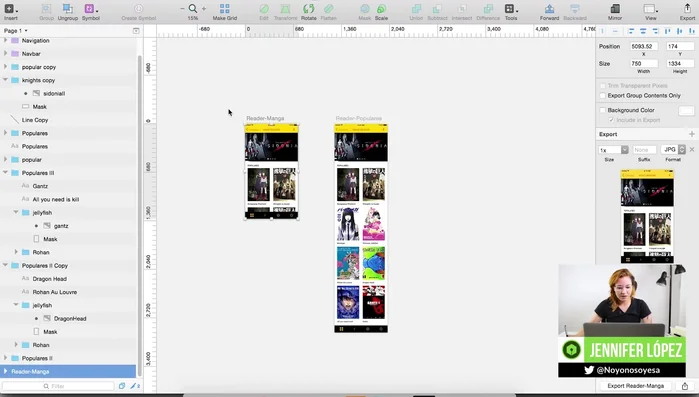Select the DragonHead image layer
Screen dimensions: 699x397
[x=68, y=319]
